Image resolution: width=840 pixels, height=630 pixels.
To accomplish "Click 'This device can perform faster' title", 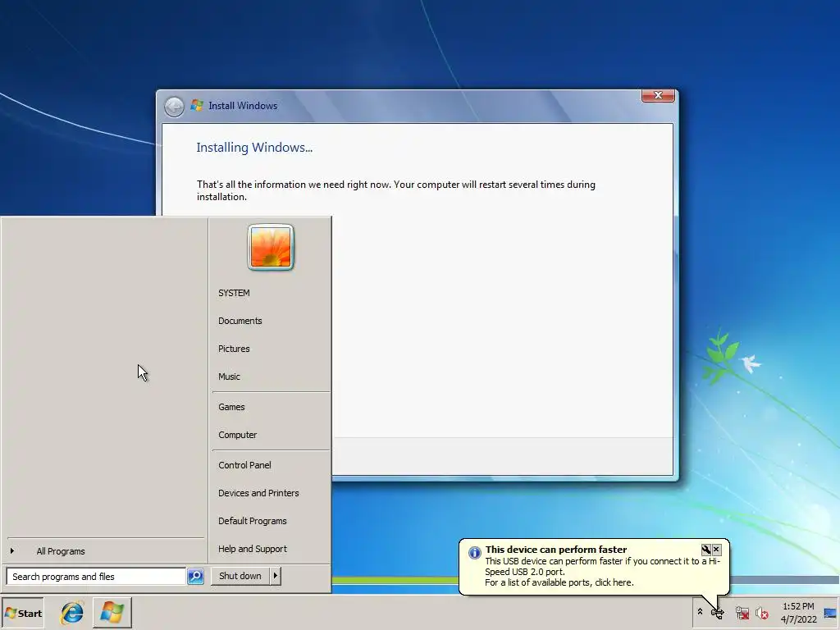I will point(556,549).
